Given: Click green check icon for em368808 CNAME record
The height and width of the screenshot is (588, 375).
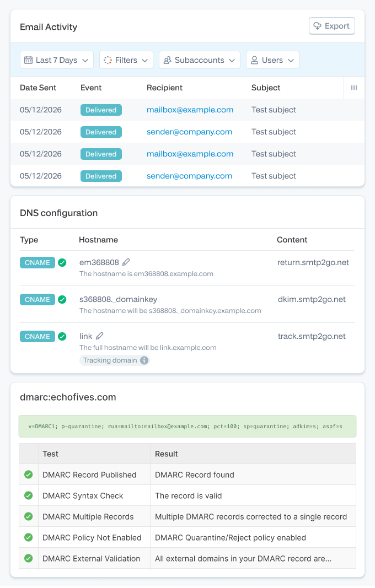Looking at the screenshot, I should tap(62, 262).
